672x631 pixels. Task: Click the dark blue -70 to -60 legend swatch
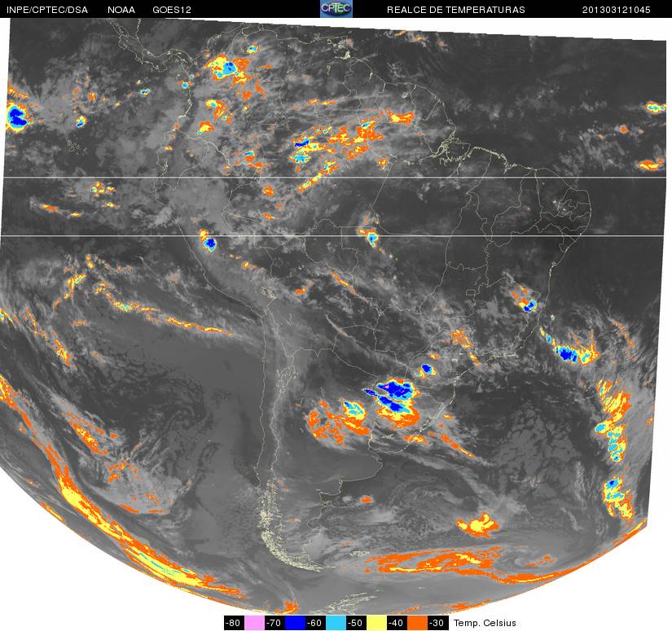tap(296, 623)
